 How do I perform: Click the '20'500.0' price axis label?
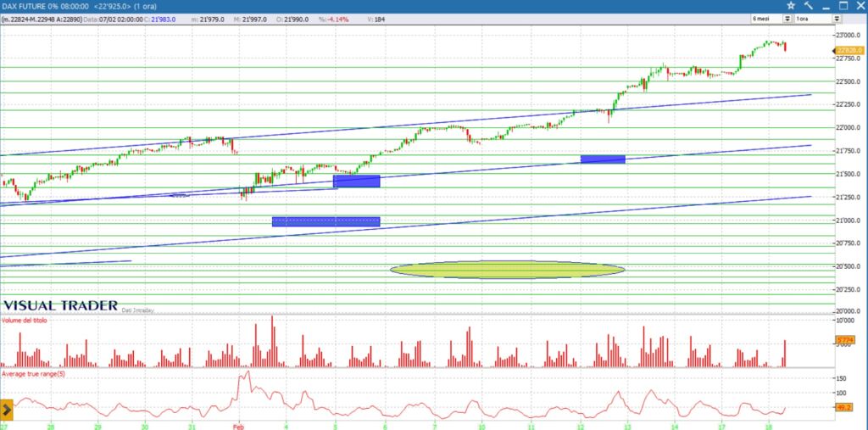[848, 266]
